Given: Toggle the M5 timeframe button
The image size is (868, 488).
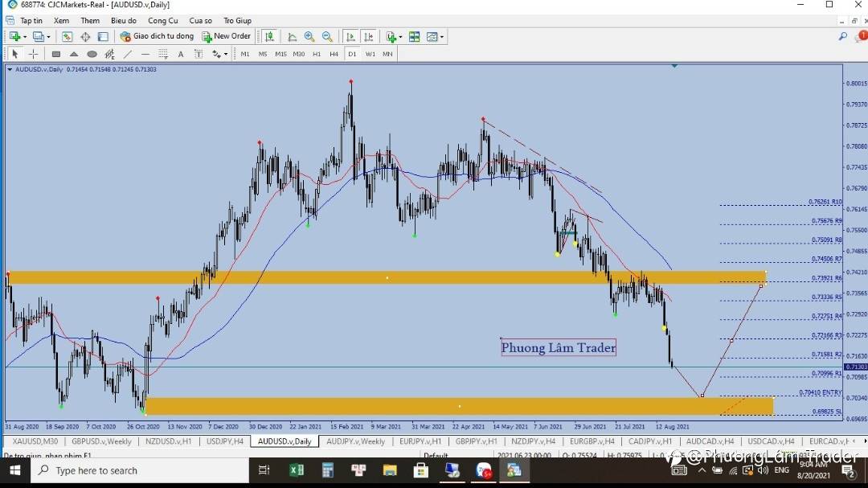Looking at the screenshot, I should click(x=262, y=54).
